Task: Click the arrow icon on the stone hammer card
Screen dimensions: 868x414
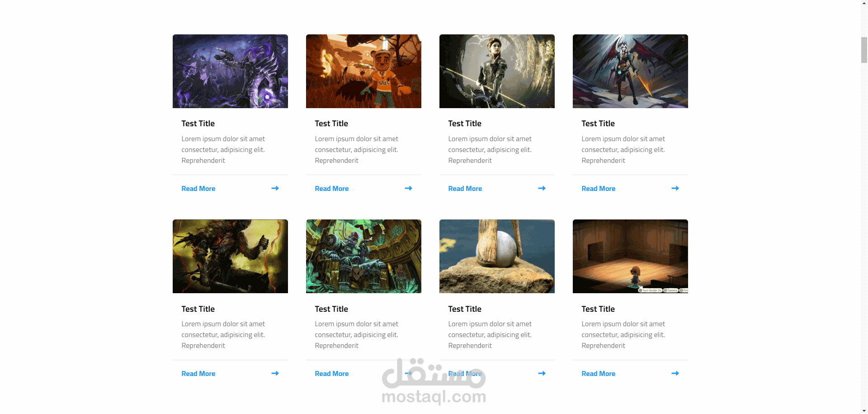Action: point(542,373)
